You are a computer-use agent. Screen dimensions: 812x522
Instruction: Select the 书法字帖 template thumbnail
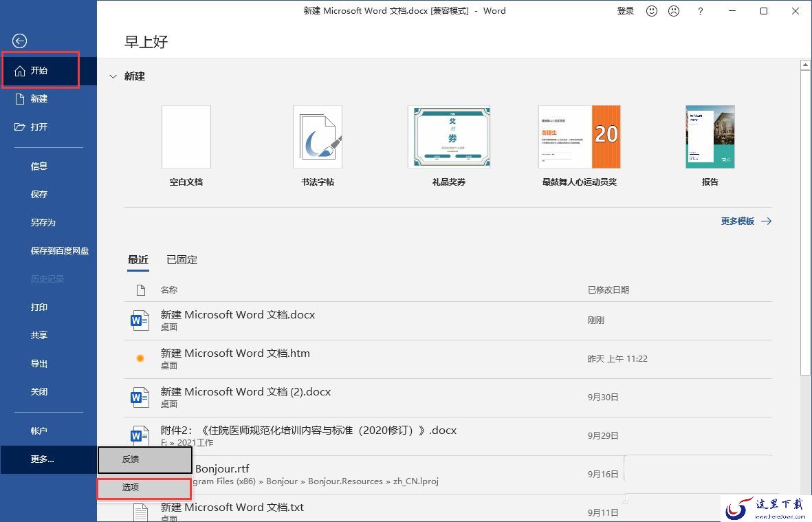318,137
